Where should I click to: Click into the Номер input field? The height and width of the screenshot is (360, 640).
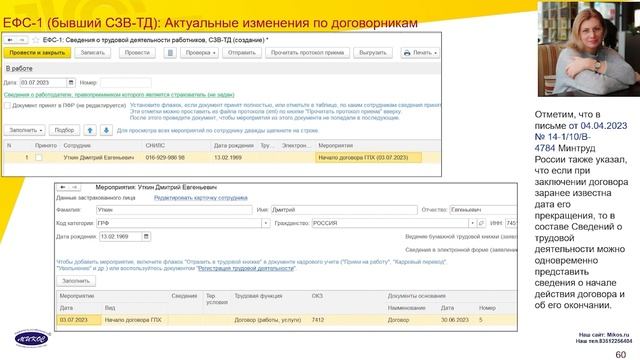tap(126, 82)
